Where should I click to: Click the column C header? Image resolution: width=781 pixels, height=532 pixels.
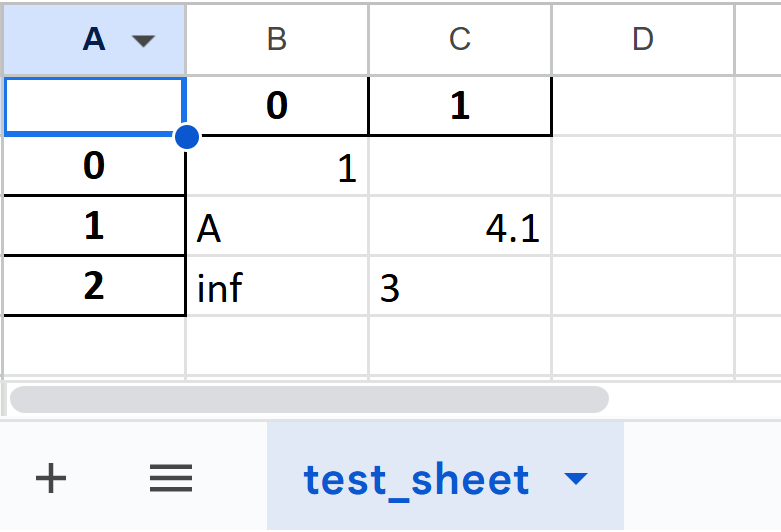(x=460, y=39)
